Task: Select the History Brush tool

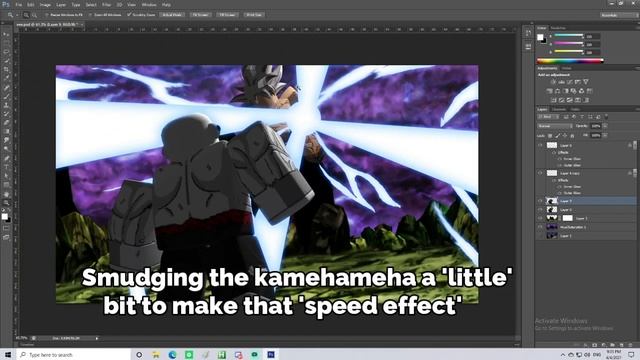Action: click(7, 114)
